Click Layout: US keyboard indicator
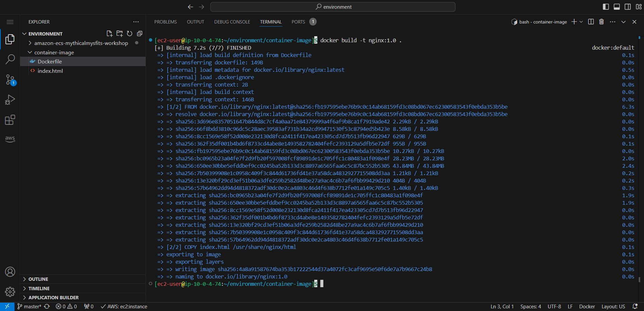Screen dimensions: 644x311 (x=613, y=307)
